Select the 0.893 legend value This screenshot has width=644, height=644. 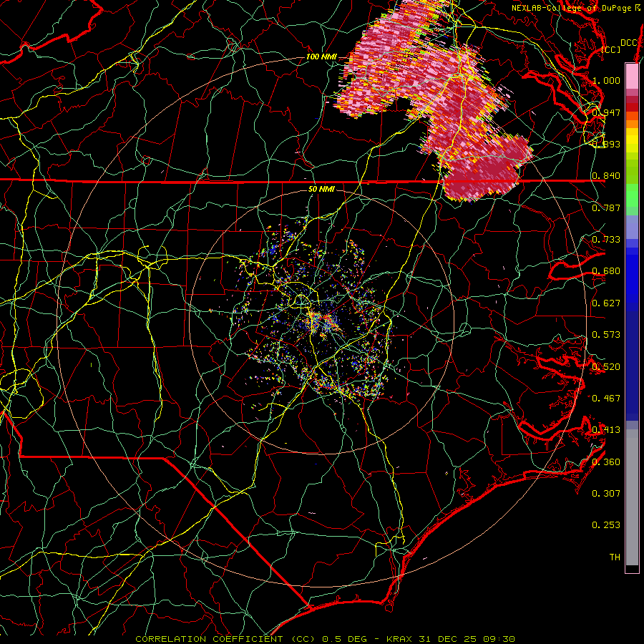[x=606, y=144]
